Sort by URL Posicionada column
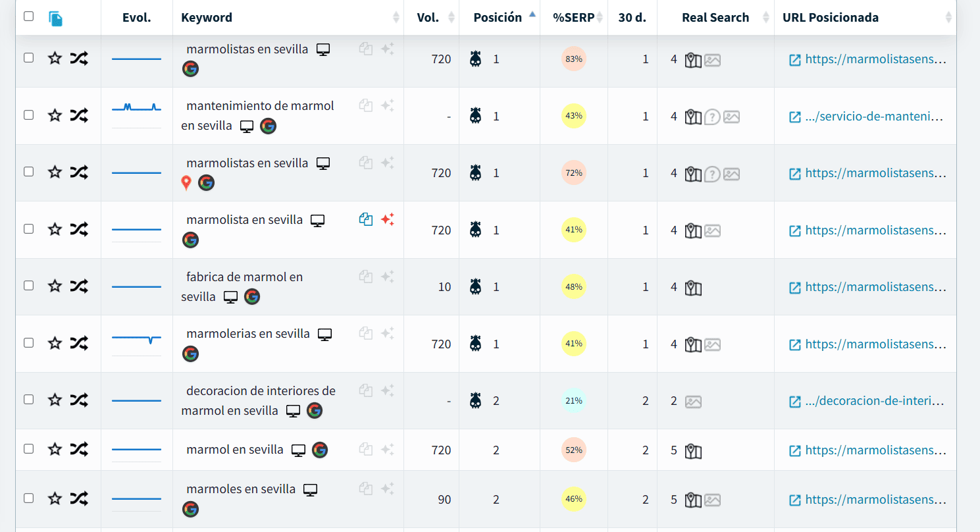 click(948, 18)
